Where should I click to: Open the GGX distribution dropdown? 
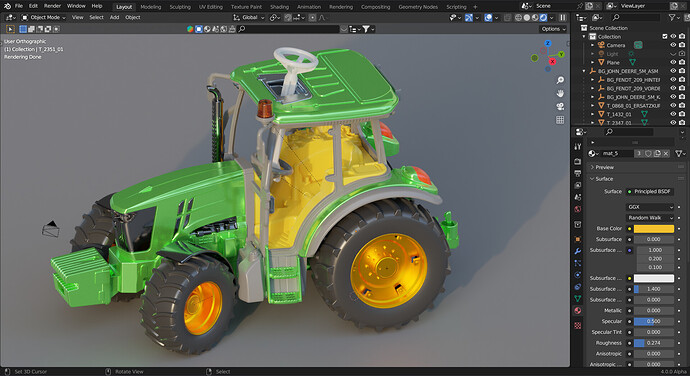tap(650, 207)
